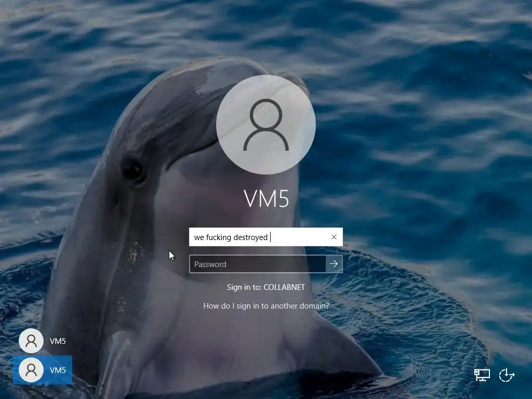Select the highlighted VM5 account at bottom
Viewport: 532px width, 399px height.
tap(43, 370)
